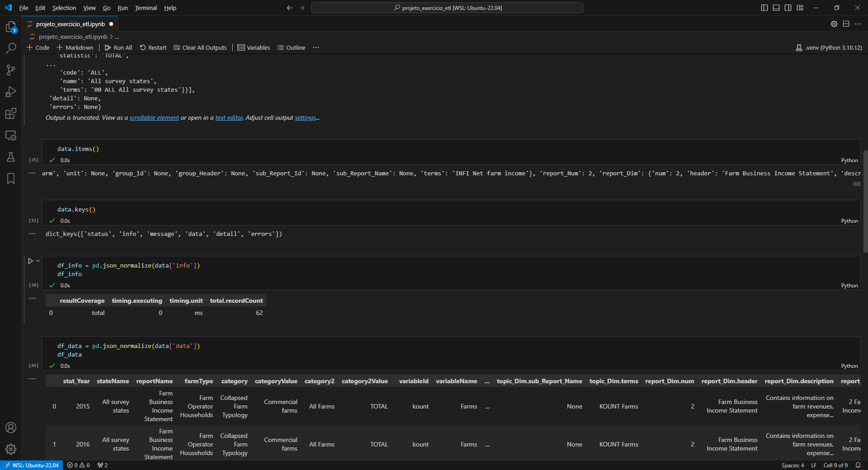Change language mode Python of df_data cell
868x470 pixels.
[849, 366]
